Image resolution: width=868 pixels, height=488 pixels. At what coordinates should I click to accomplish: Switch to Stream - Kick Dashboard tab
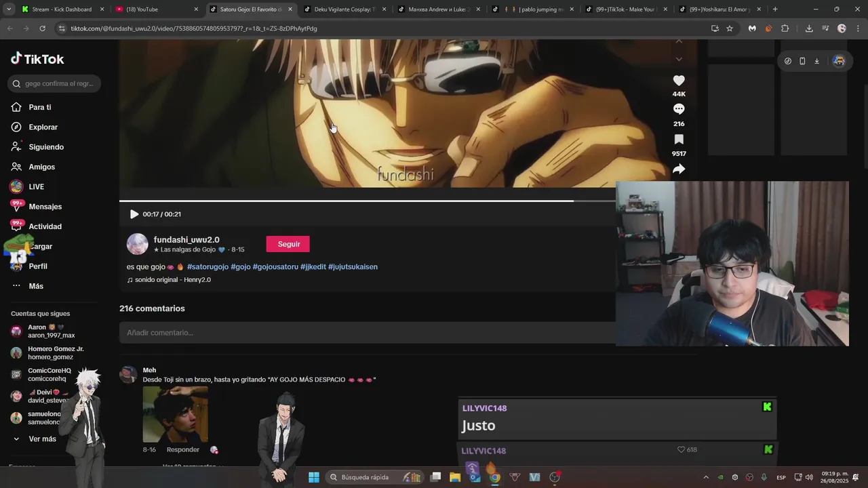pyautogui.click(x=62, y=9)
